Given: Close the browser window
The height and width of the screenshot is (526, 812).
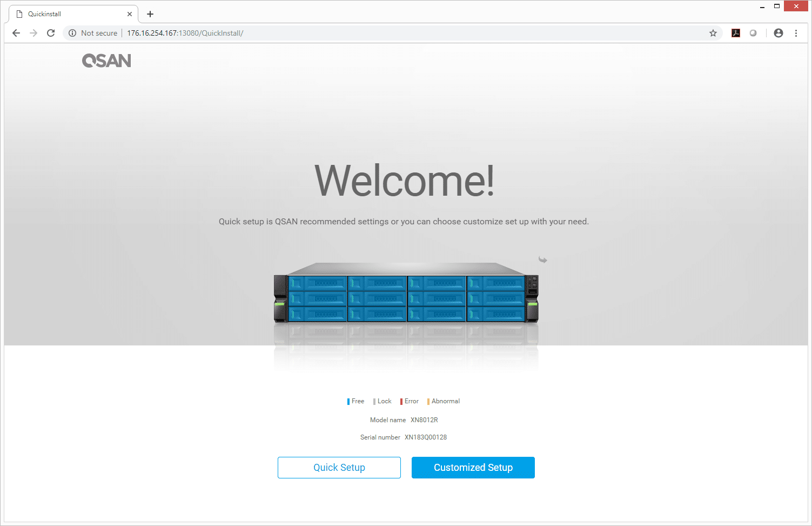Looking at the screenshot, I should [x=796, y=6].
